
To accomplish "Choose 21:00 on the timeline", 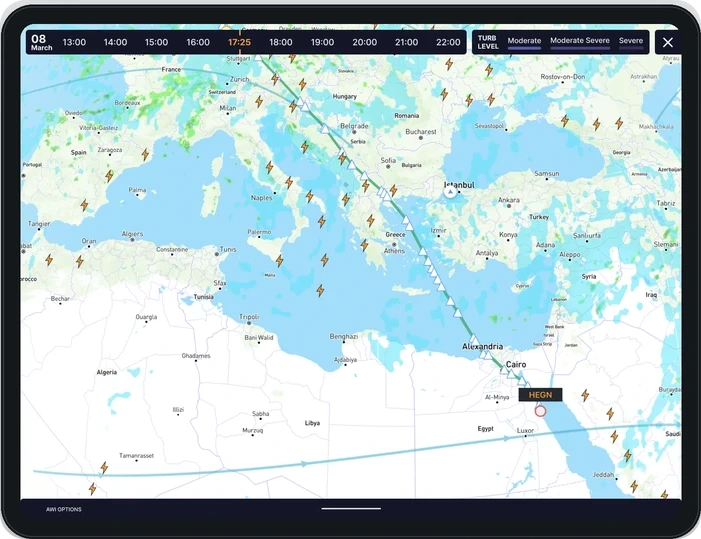I will coord(406,42).
